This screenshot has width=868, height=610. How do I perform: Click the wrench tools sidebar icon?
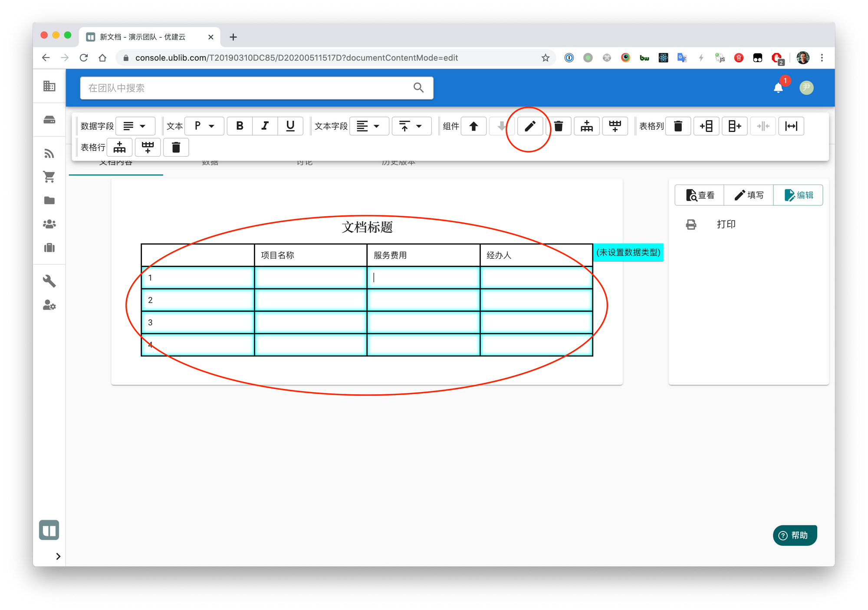(49, 281)
